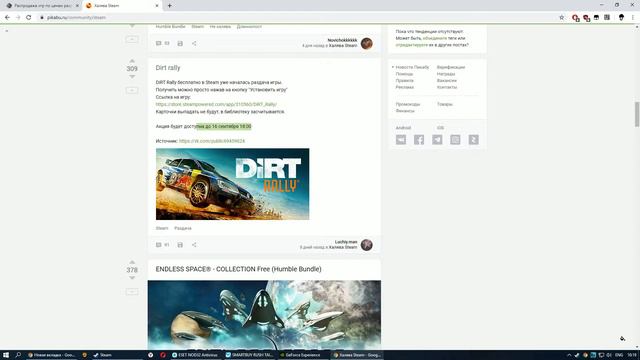The width and height of the screenshot is (640, 360).
Task: Open the browser profile avatar
Action: coord(621,18)
